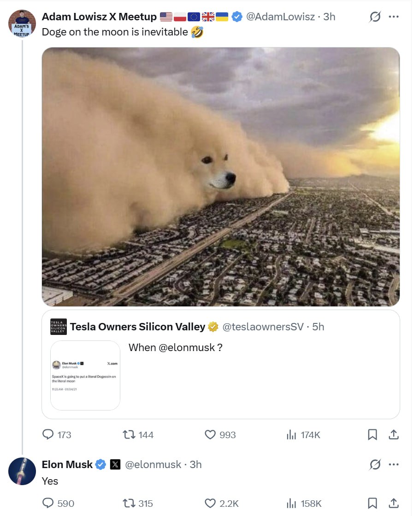View analytics for the 174K views post
Image resolution: width=420 pixels, height=516 pixels.
tap(291, 434)
